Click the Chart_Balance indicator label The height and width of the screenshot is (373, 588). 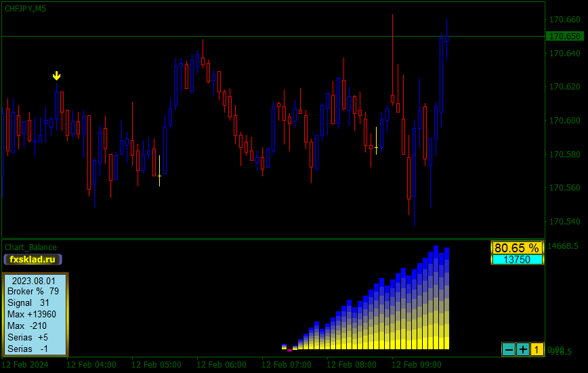pyautogui.click(x=30, y=248)
